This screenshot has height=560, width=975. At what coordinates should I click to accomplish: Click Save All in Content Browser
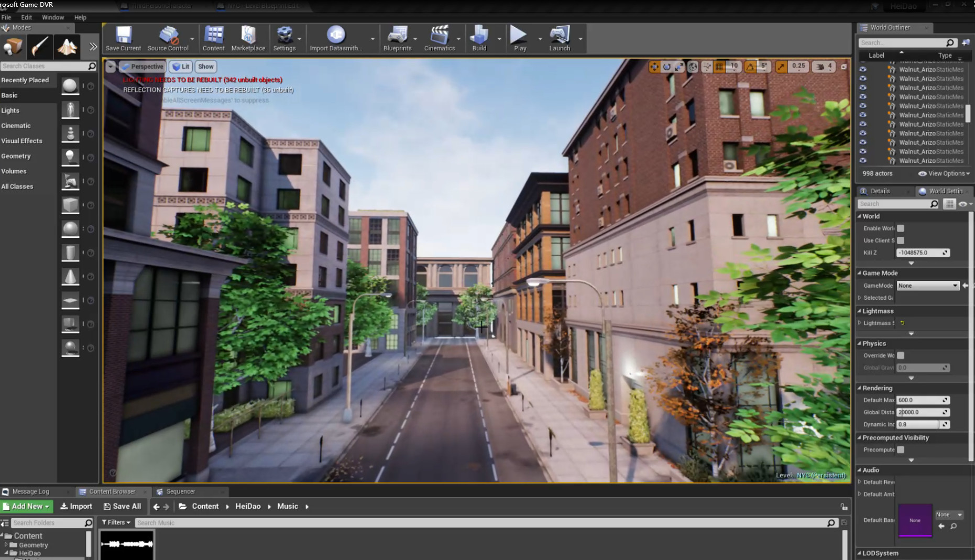click(x=122, y=507)
